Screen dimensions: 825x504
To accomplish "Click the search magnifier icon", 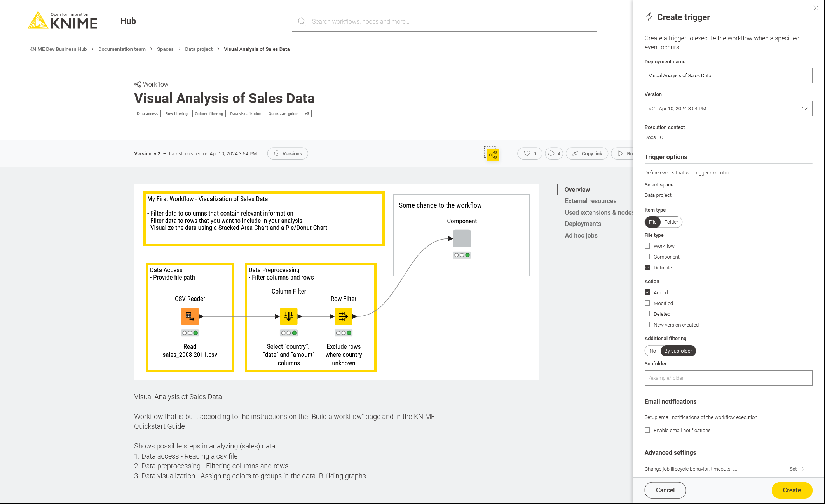I will tap(302, 21).
